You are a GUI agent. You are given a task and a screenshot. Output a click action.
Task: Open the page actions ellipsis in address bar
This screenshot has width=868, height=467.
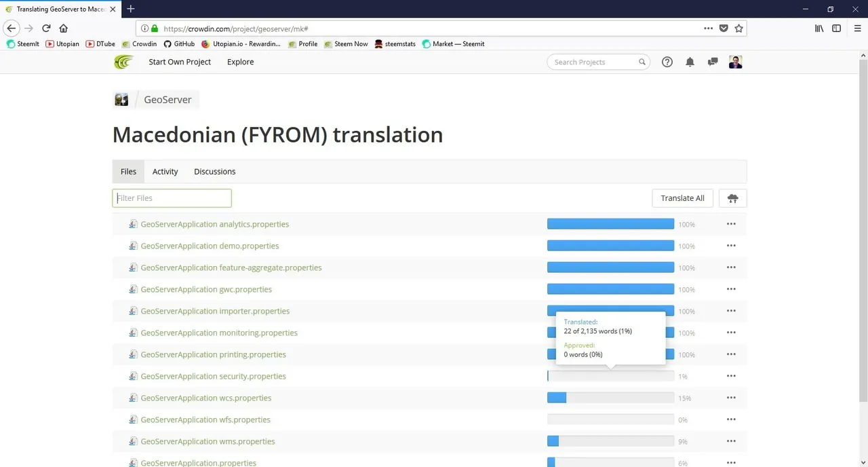tap(708, 29)
